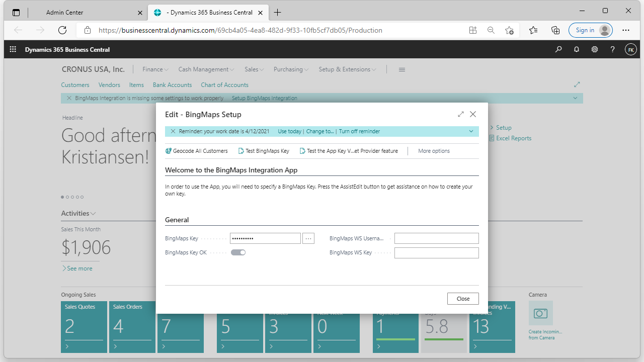Open the Business Central app launcher waffle
This screenshot has height=362, width=644.
pyautogui.click(x=13, y=49)
